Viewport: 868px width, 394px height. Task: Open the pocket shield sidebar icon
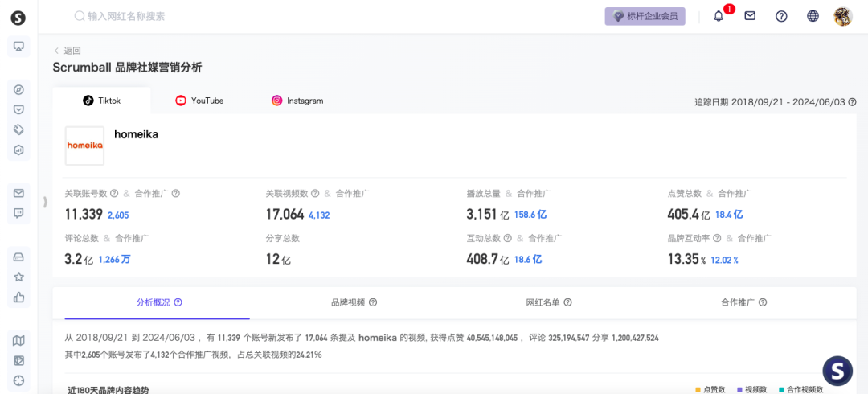(18, 109)
